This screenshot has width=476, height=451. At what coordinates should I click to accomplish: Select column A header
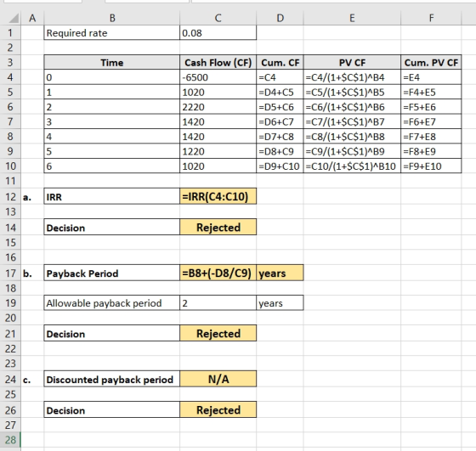tap(32, 18)
